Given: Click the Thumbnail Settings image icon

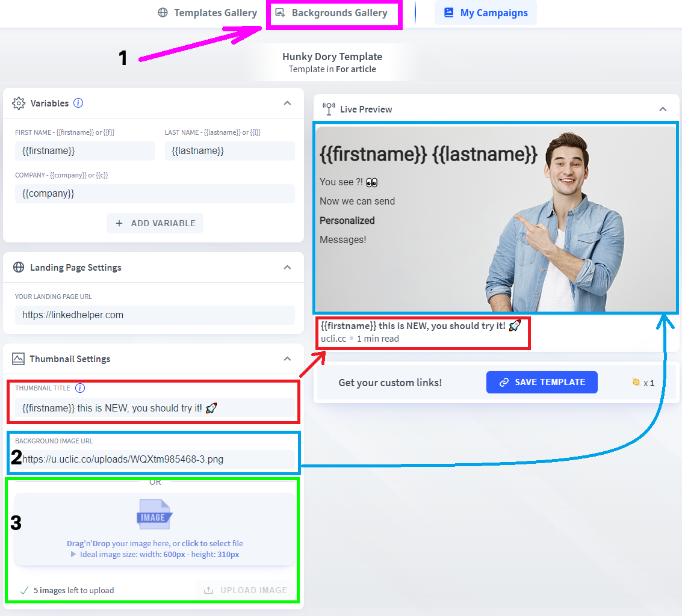Looking at the screenshot, I should click(x=18, y=359).
